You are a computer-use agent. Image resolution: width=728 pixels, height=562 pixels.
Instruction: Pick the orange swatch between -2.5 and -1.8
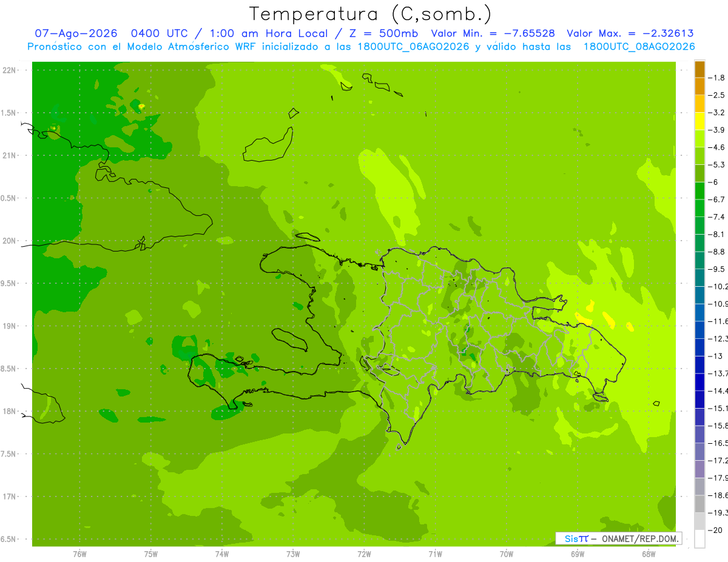[699, 87]
